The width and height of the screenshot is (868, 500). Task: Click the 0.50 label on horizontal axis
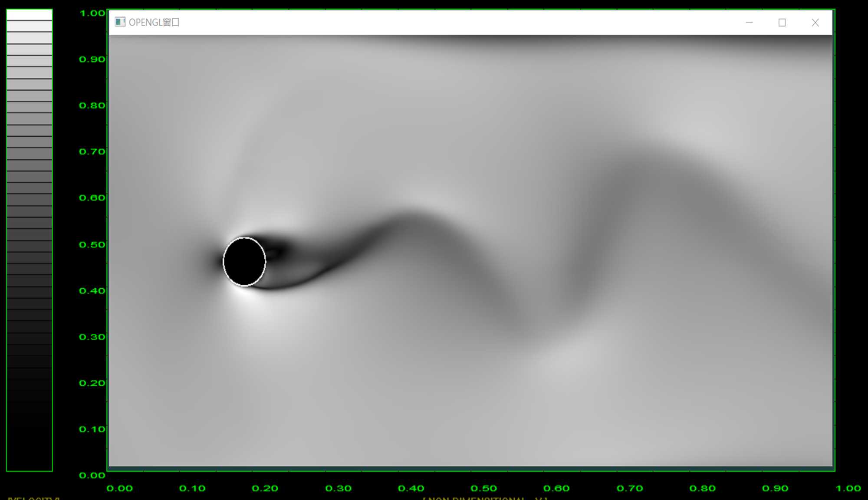click(x=483, y=488)
